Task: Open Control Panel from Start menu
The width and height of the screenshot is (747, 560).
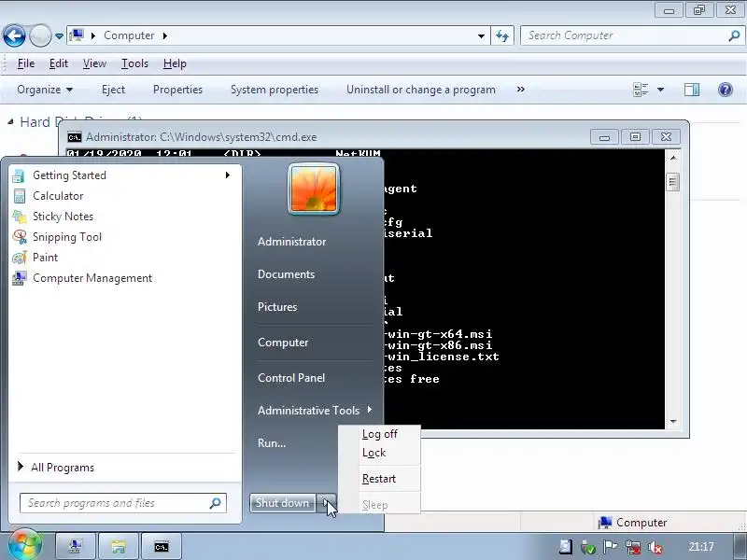Action: pyautogui.click(x=291, y=378)
